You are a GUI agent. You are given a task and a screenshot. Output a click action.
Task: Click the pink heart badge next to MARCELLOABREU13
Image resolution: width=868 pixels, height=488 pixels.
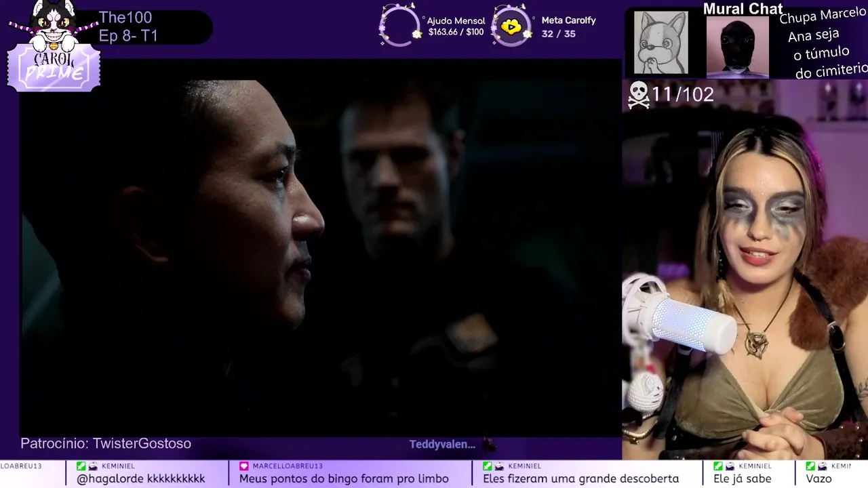pyautogui.click(x=244, y=466)
